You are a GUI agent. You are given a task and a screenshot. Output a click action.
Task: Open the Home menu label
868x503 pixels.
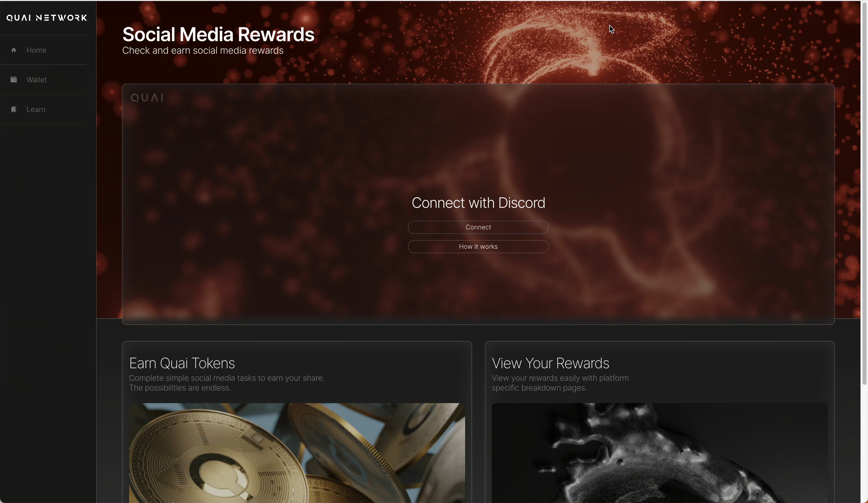(36, 50)
